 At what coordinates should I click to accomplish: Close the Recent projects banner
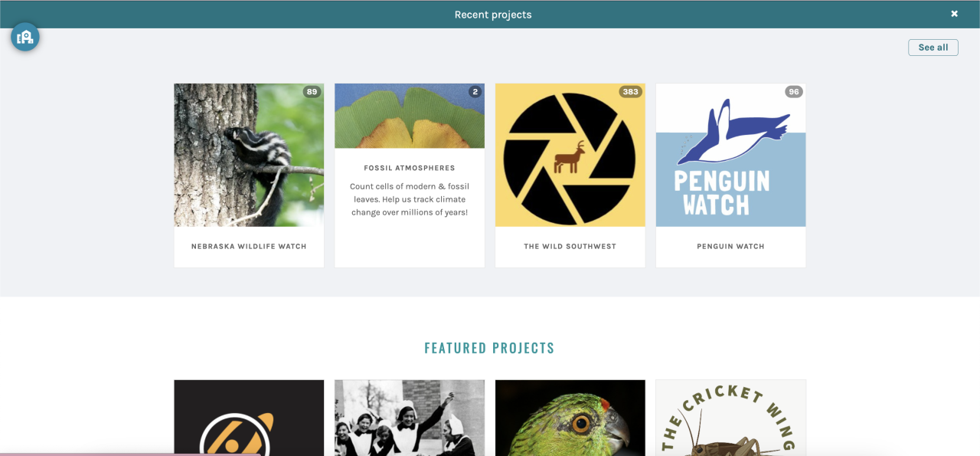(954, 14)
